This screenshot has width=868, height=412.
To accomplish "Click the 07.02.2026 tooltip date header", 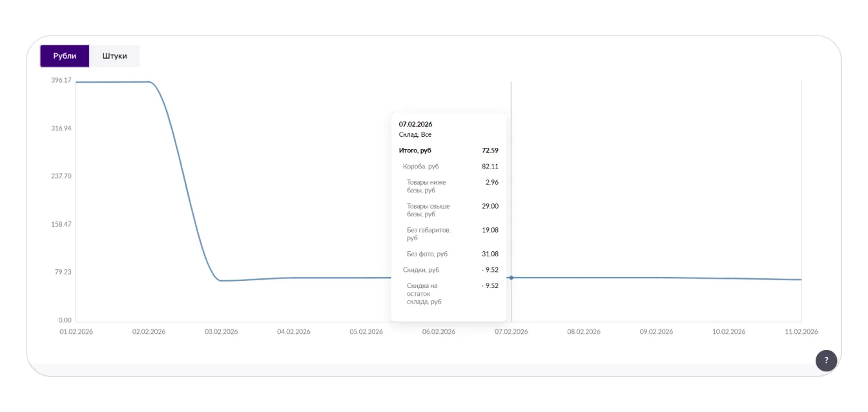I will 415,124.
